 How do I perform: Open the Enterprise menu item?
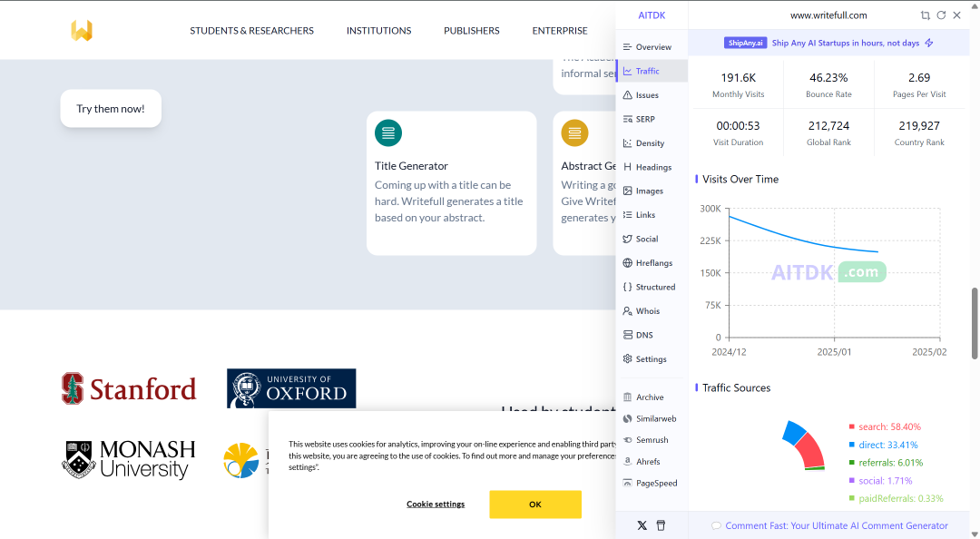pyautogui.click(x=560, y=31)
